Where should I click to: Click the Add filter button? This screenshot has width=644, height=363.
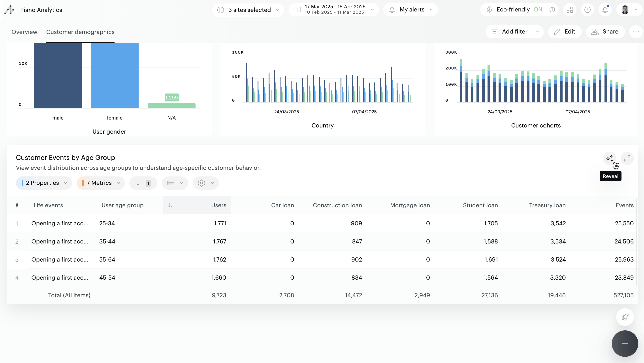pyautogui.click(x=514, y=32)
